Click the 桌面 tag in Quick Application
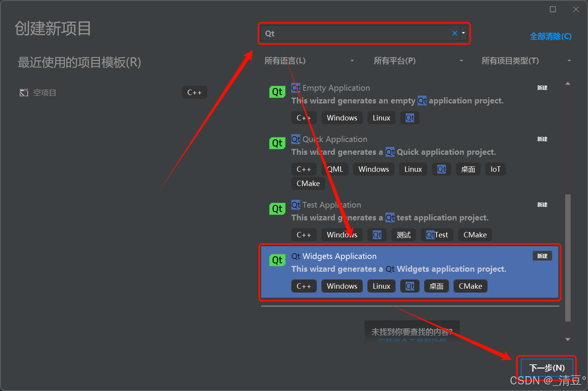 tap(468, 169)
